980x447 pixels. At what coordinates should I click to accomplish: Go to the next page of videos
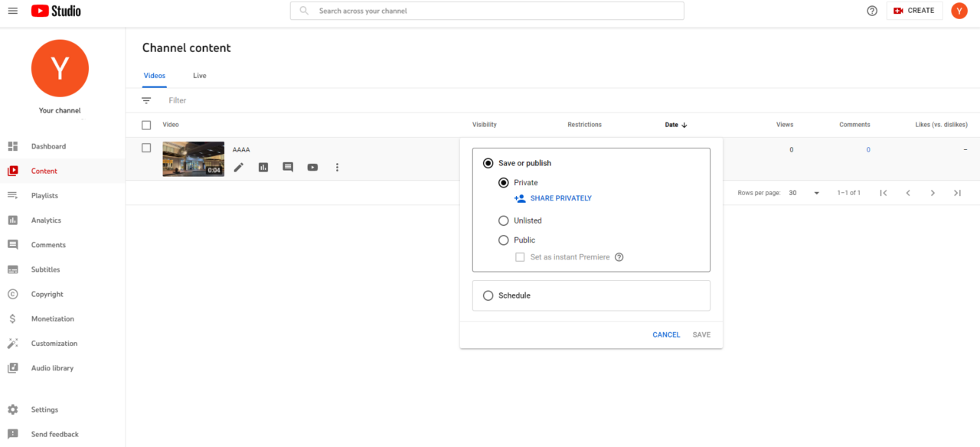point(933,192)
